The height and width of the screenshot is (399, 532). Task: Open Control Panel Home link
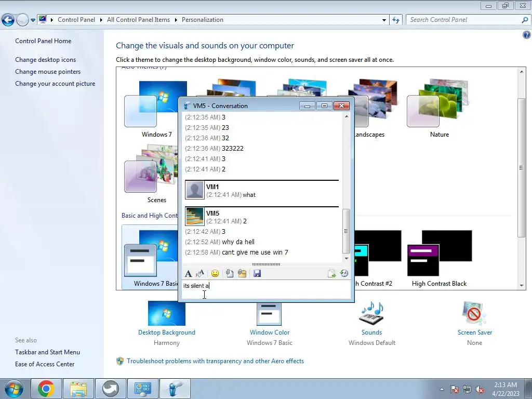tap(43, 41)
